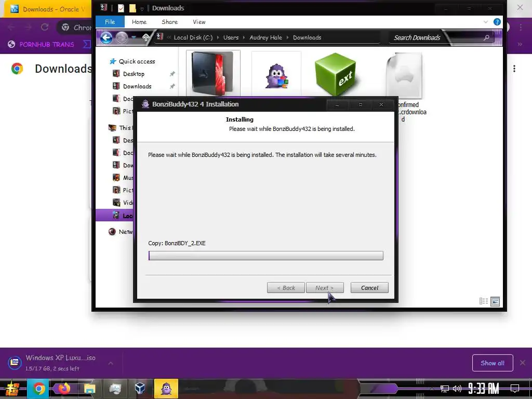Click the installation progress bar
This screenshot has height=399, width=532.
point(265,256)
